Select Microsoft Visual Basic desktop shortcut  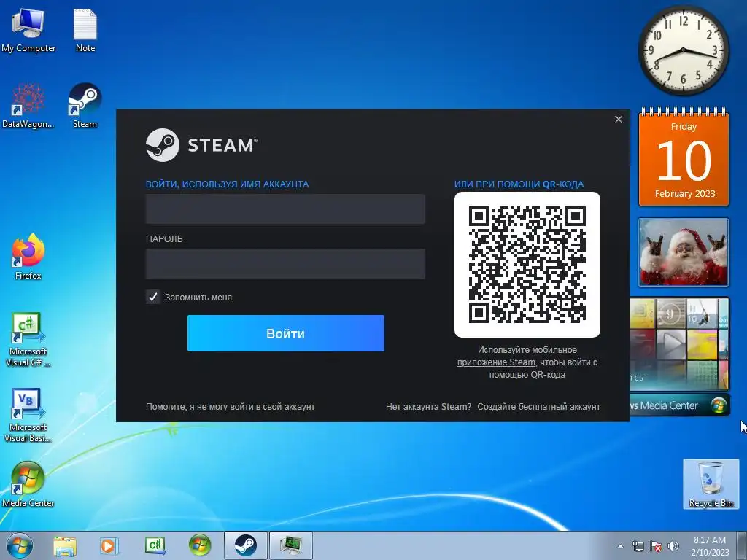[28, 415]
